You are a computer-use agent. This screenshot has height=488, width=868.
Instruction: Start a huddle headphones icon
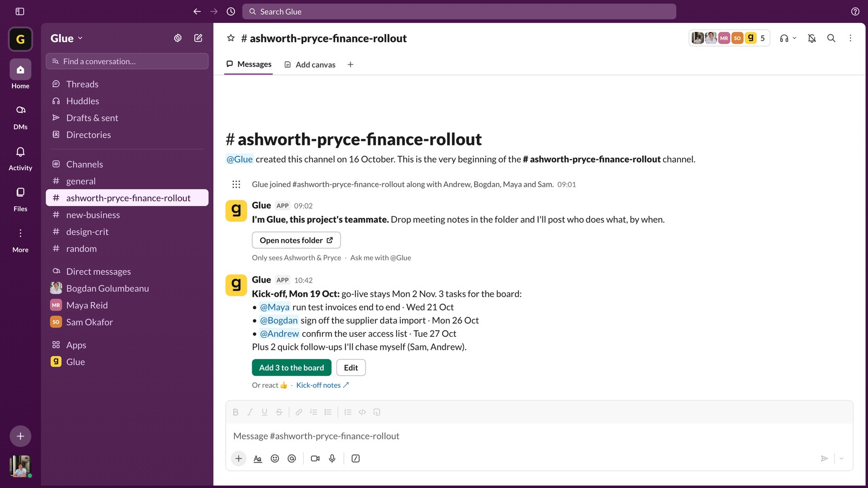tap(784, 38)
